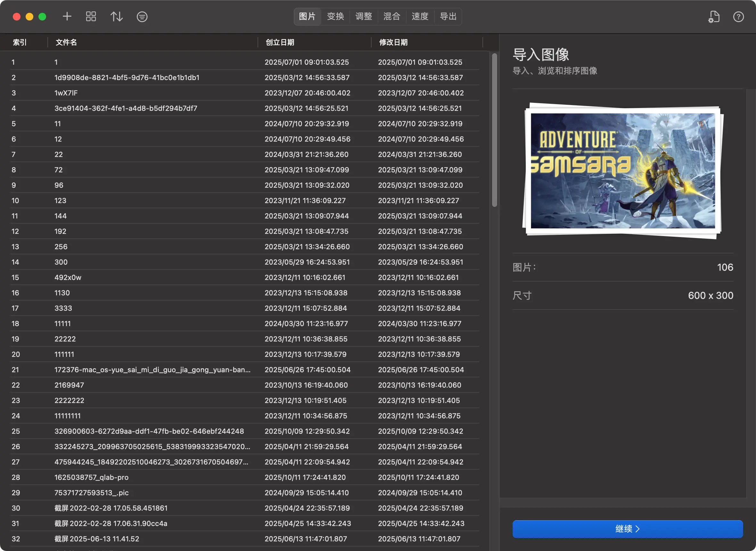Image resolution: width=756 pixels, height=551 pixels.
Task: Go to the 速度 tab
Action: [x=420, y=16]
